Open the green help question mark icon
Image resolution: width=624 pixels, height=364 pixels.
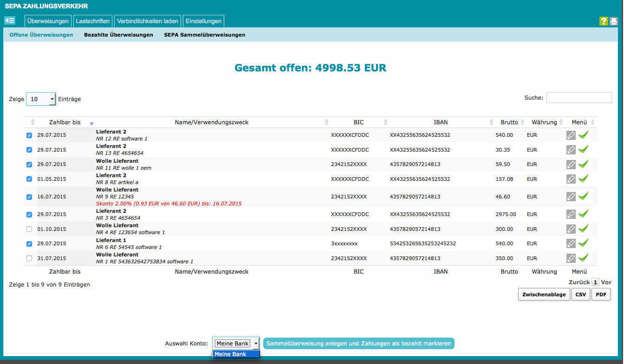(603, 21)
